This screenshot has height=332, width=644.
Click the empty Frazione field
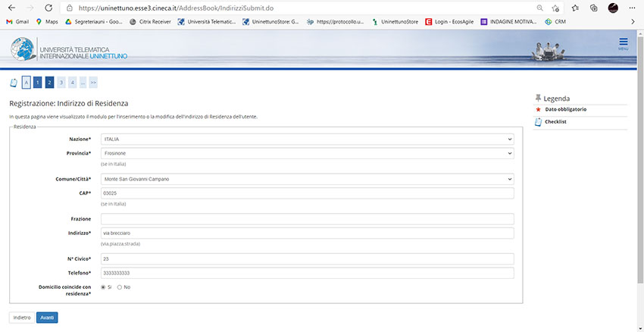(x=307, y=219)
